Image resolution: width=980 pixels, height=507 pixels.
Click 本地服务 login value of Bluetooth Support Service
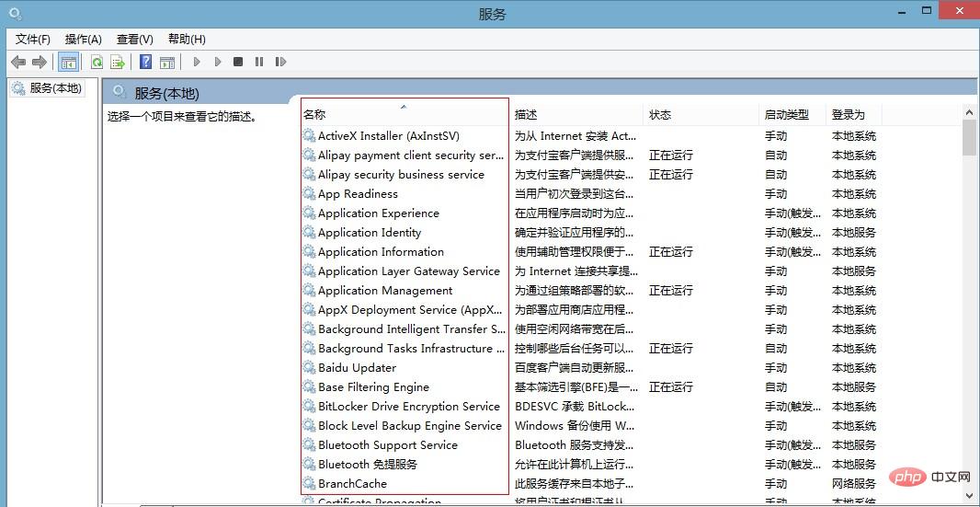pos(854,445)
